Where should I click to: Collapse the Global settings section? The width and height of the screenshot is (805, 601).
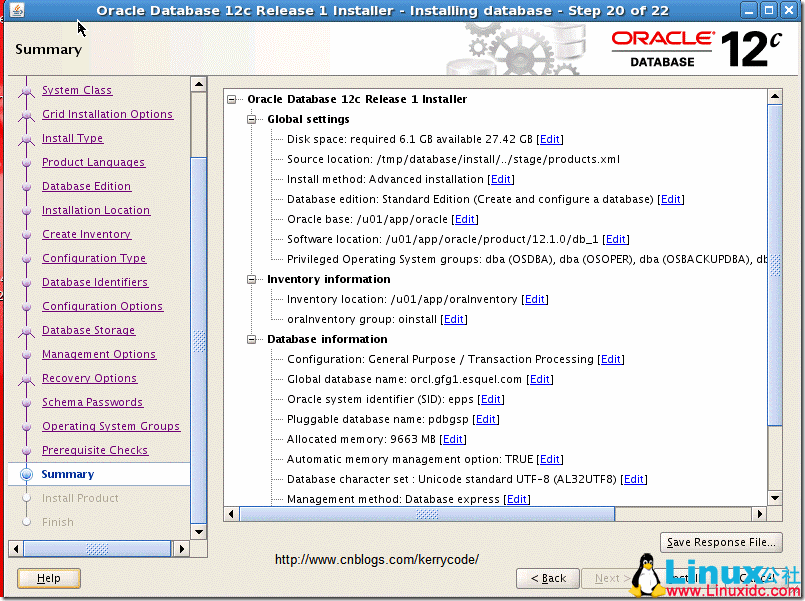pyautogui.click(x=249, y=119)
